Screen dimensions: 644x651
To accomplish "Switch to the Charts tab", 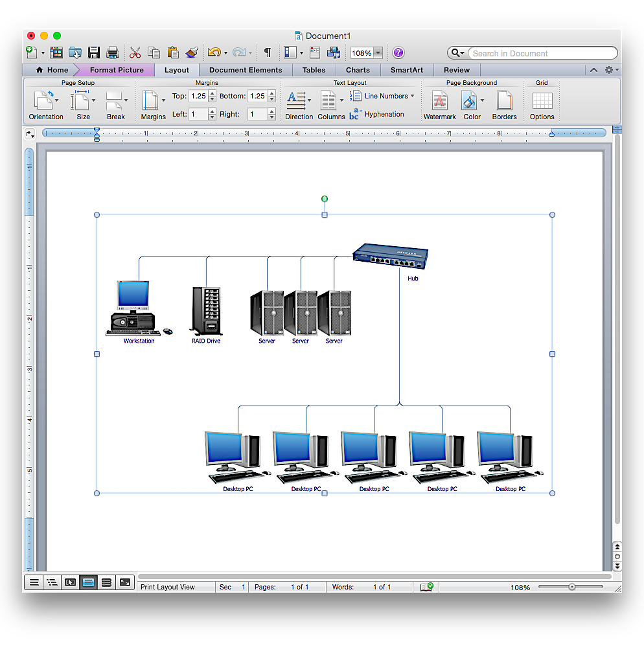I will tap(358, 70).
